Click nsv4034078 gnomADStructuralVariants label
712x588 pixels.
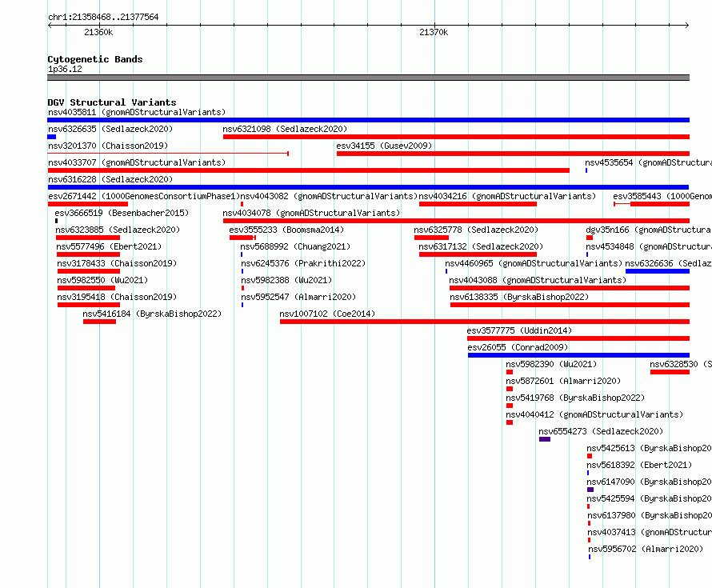click(x=311, y=213)
